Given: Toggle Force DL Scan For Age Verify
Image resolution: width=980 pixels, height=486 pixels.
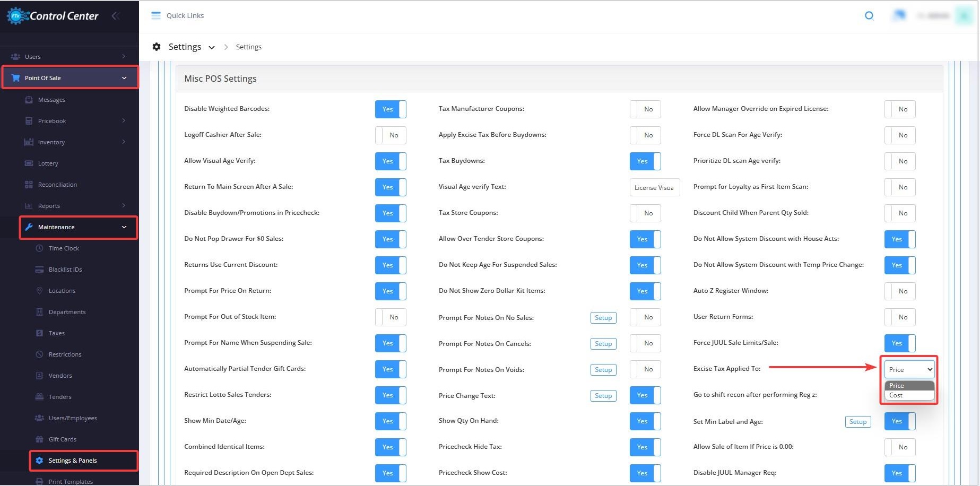Looking at the screenshot, I should [x=900, y=135].
